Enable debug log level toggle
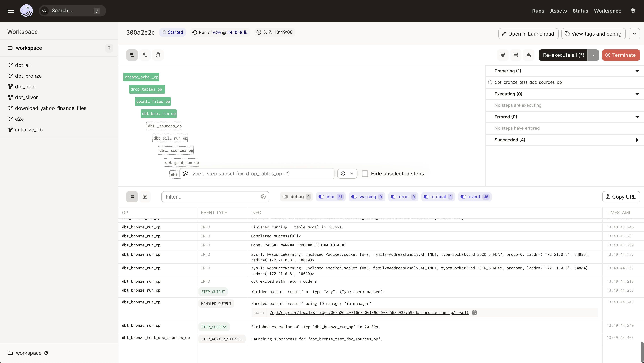The height and width of the screenshot is (363, 644). 285,197
